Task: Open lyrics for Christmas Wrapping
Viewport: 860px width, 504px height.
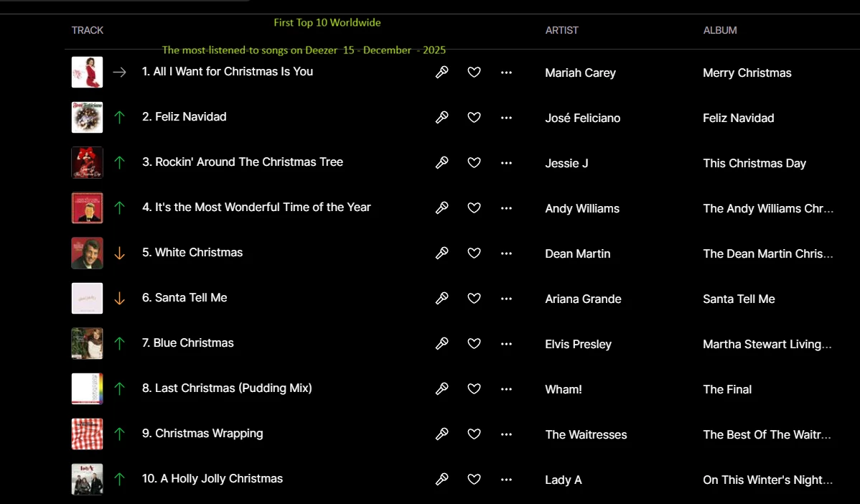Action: [x=441, y=434]
